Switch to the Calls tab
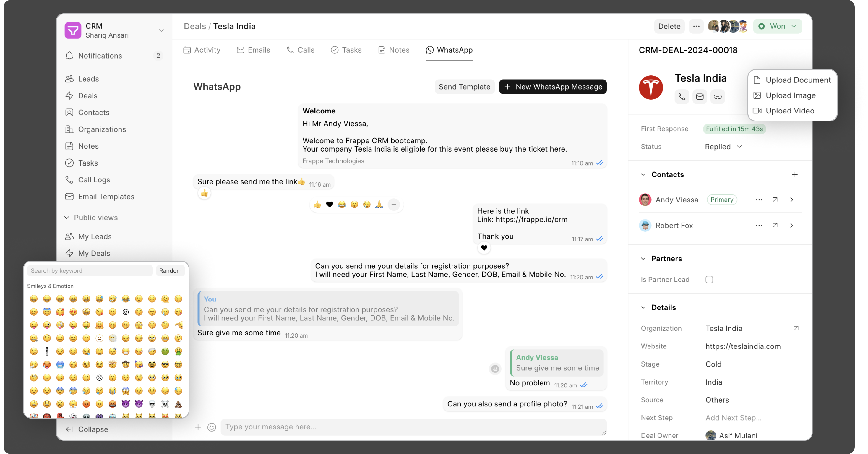The width and height of the screenshot is (868, 454). point(300,50)
